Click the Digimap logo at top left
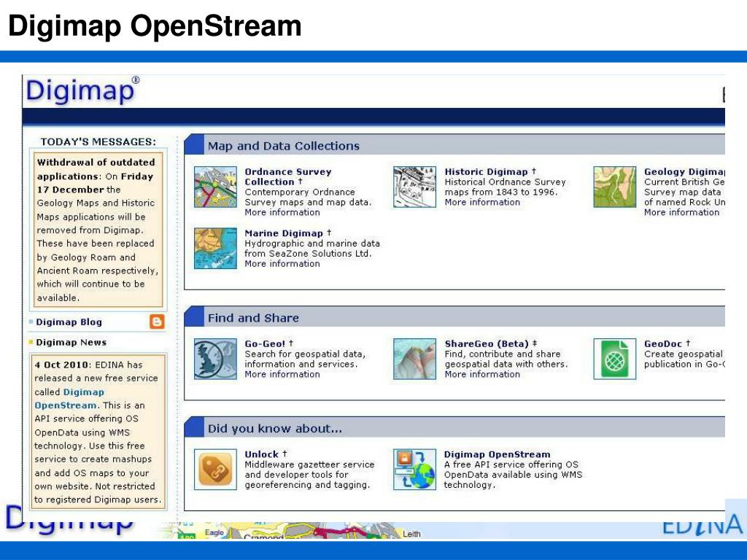Screen dimensions: 747x560 tap(80, 92)
